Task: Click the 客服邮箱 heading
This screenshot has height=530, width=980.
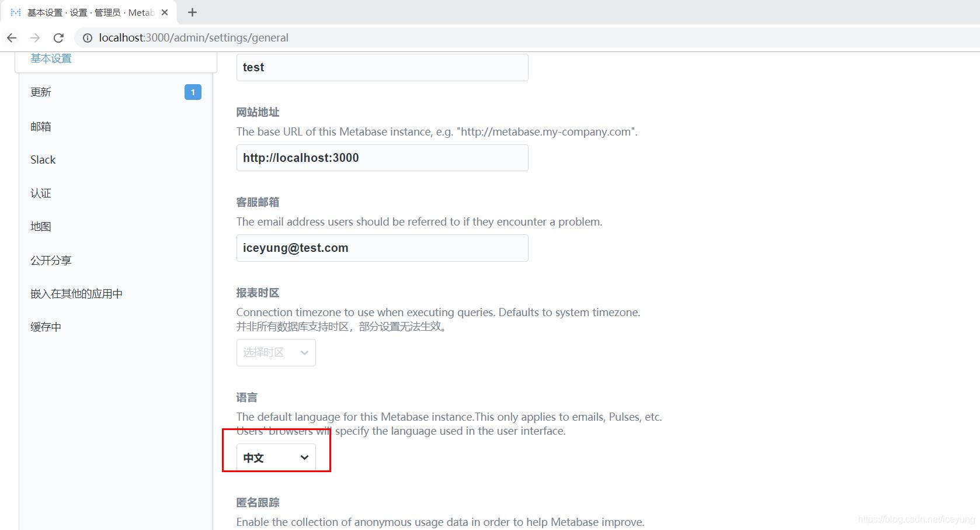Action: [x=258, y=202]
